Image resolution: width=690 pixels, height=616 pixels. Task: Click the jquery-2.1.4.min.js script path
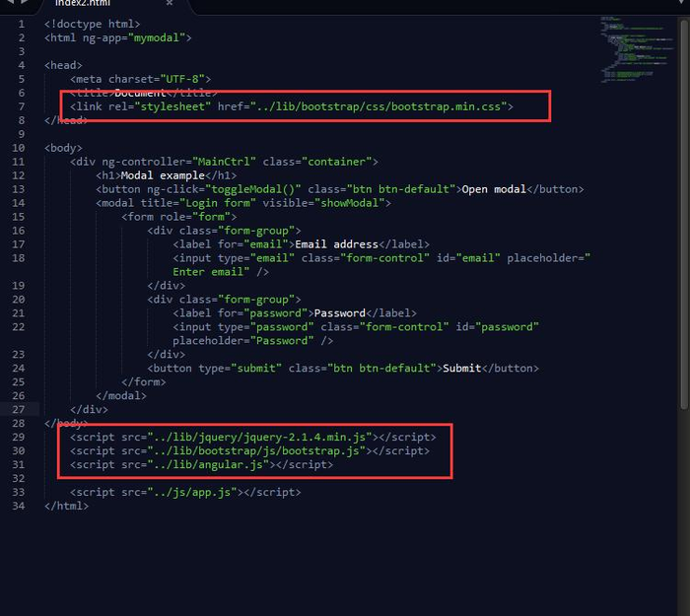[259, 438]
